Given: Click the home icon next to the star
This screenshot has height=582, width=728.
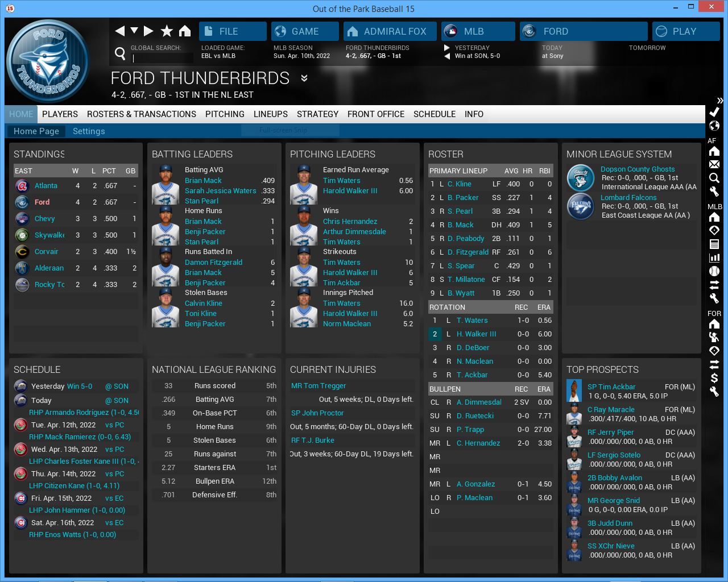Looking at the screenshot, I should 185,31.
